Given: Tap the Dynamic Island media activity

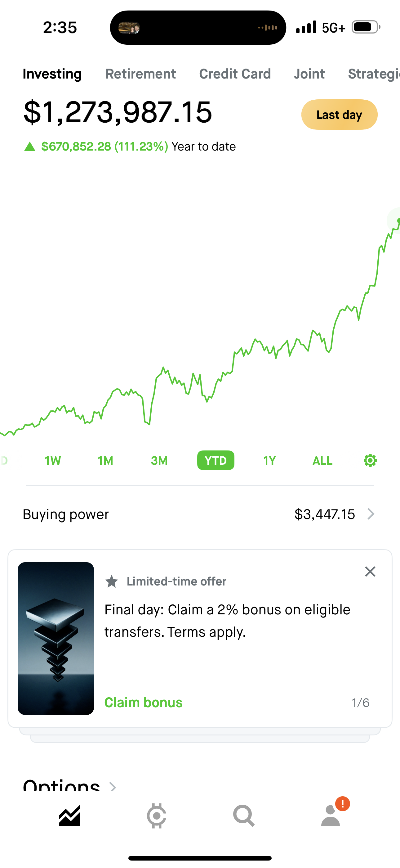Looking at the screenshot, I should click(198, 28).
